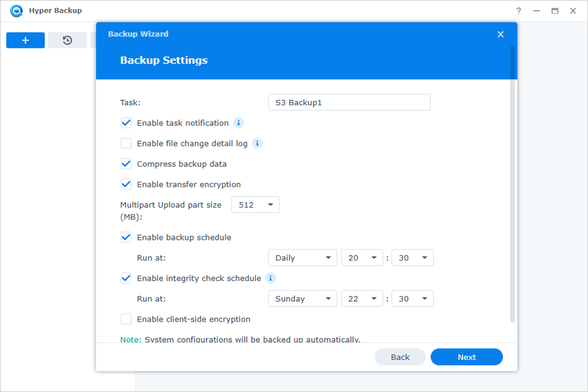Click the Back button

point(400,357)
